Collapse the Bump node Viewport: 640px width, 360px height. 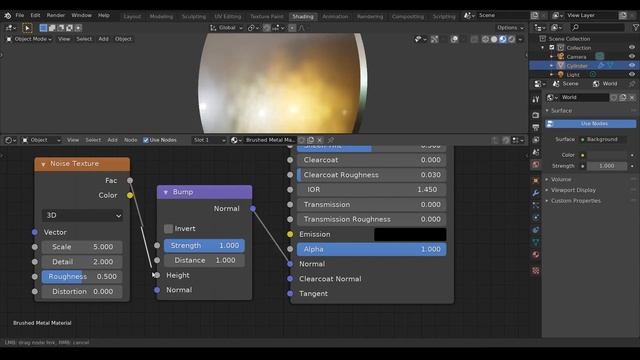click(166, 192)
